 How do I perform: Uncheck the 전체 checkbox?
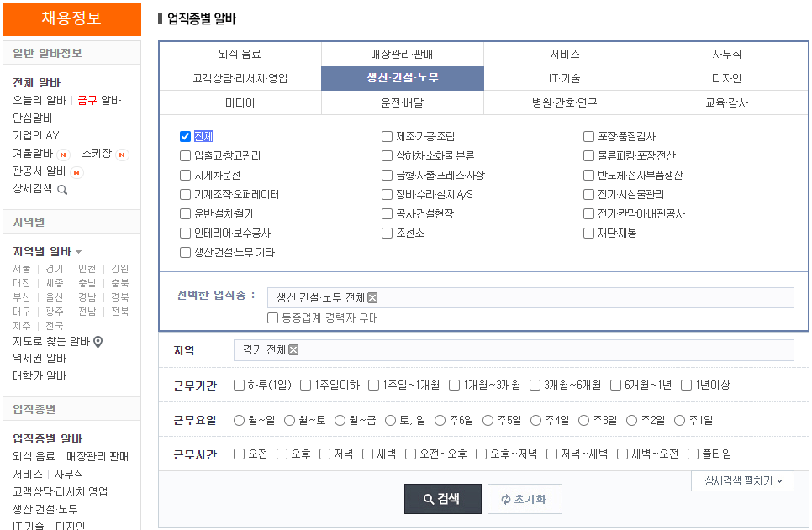click(185, 136)
